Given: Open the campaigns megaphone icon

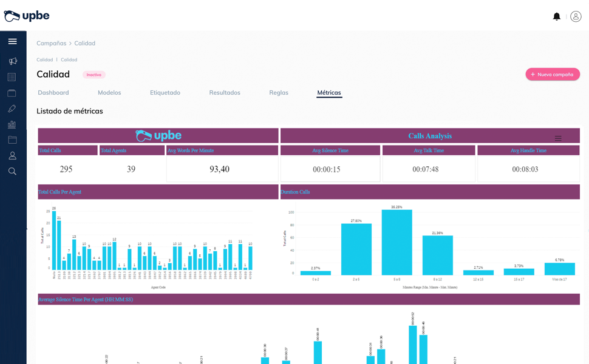Looking at the screenshot, I should (x=12, y=61).
